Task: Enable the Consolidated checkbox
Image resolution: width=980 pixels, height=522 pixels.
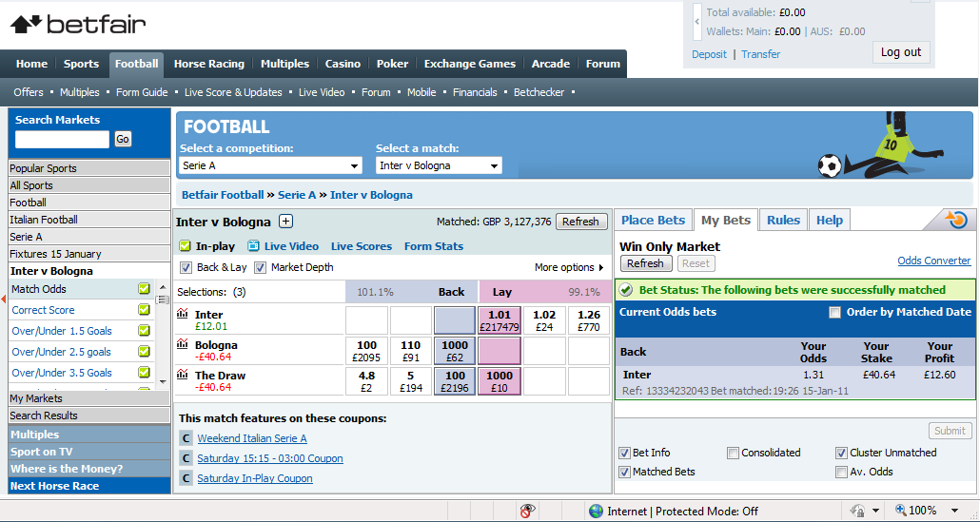Action: click(x=734, y=453)
